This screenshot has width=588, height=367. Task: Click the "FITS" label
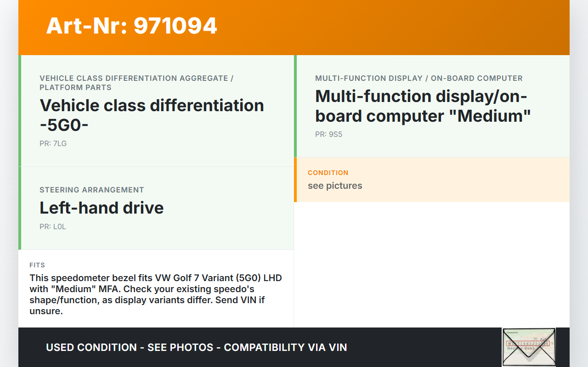point(37,265)
